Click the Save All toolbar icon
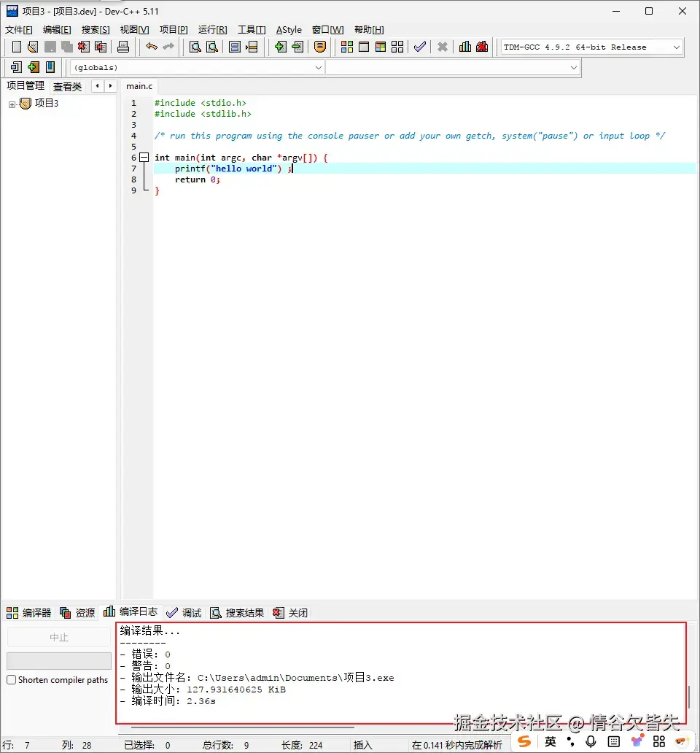 point(66,47)
